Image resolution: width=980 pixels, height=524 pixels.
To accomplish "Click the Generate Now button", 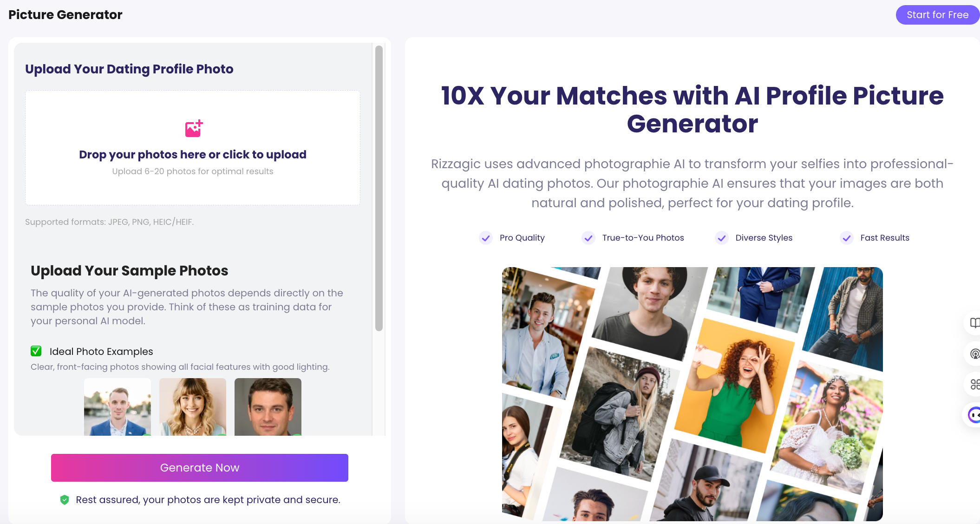I will (x=200, y=468).
